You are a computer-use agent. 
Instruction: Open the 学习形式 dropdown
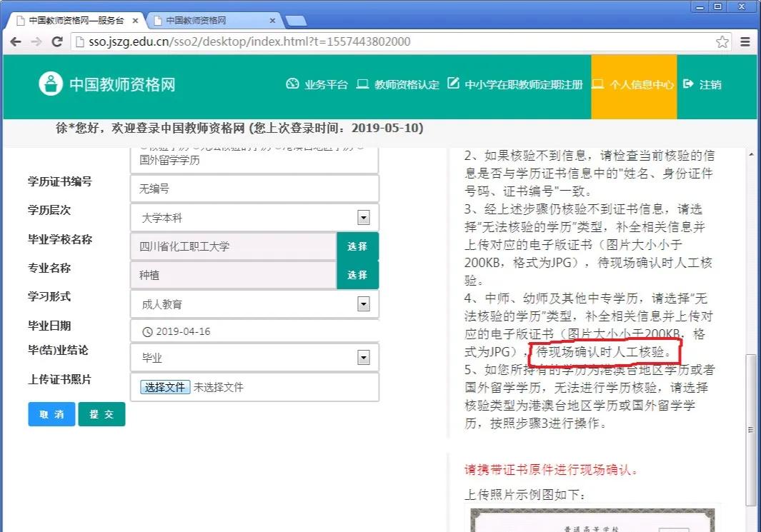point(364,303)
